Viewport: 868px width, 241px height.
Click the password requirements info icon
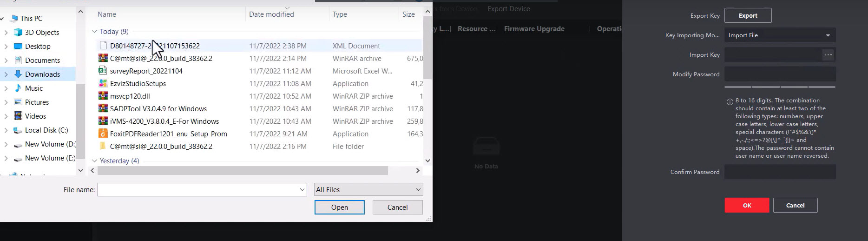pyautogui.click(x=730, y=101)
